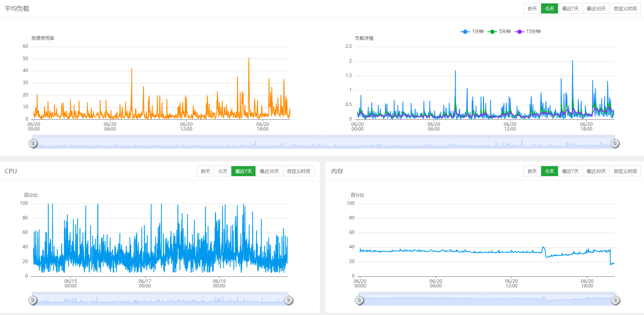Select 最近30天 in the CPU panel
Screen dimensions: 644x315
(269, 171)
